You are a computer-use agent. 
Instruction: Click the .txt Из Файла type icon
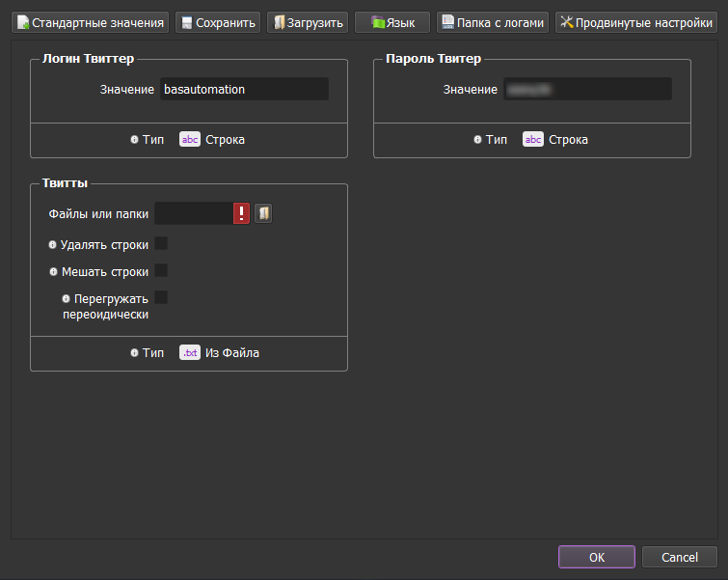tap(190, 352)
